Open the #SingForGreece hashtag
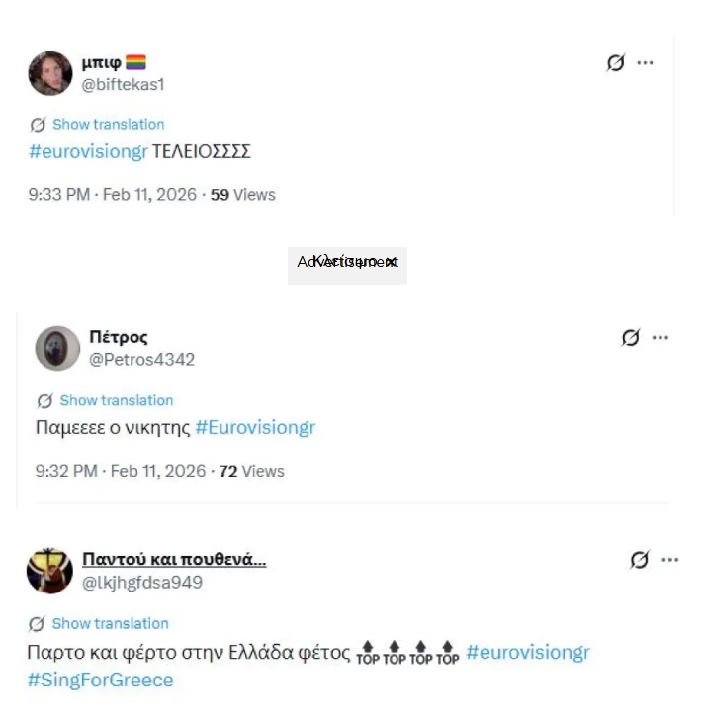Screen dimensions: 705x728 pos(100,680)
